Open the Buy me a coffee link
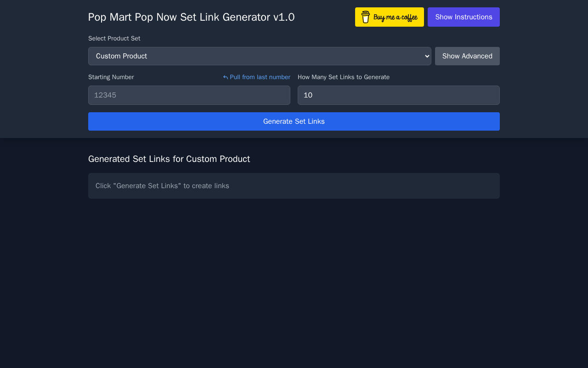Screen dimensions: 588x368 tap(395, 17)
